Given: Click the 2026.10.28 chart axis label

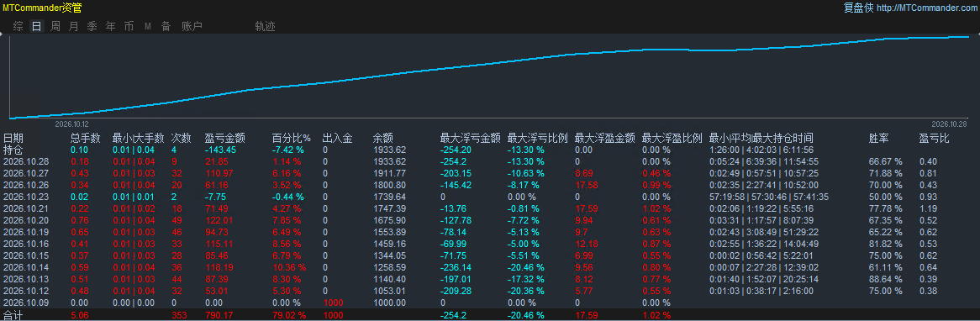Looking at the screenshot, I should (x=949, y=124).
